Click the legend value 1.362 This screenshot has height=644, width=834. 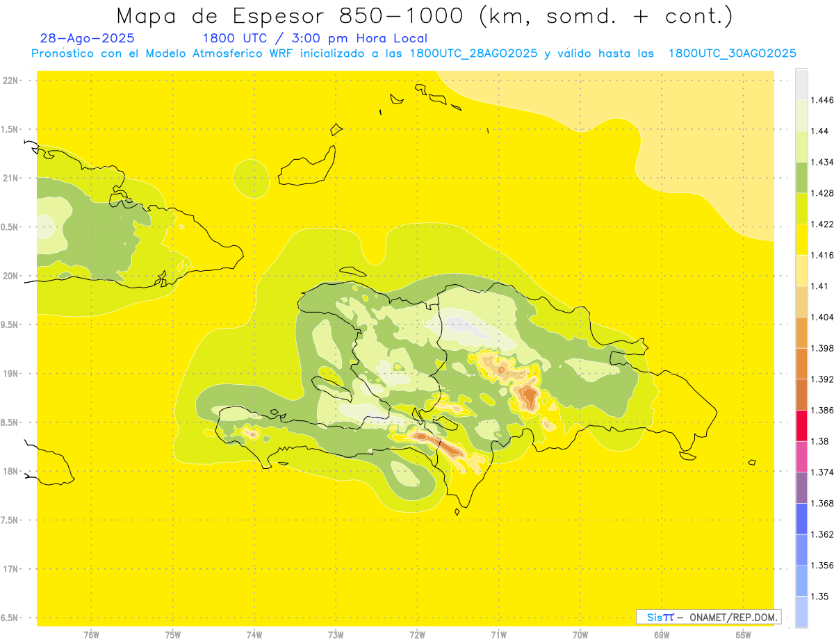pyautogui.click(x=822, y=534)
